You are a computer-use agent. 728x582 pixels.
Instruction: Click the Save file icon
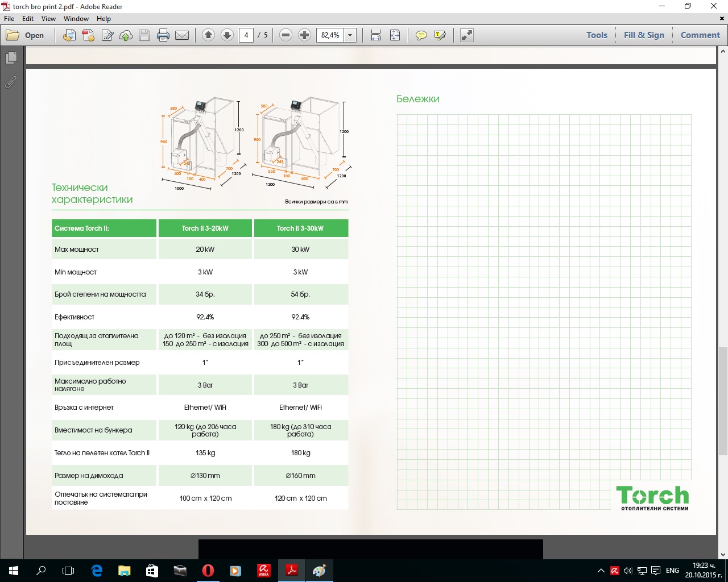(x=144, y=35)
